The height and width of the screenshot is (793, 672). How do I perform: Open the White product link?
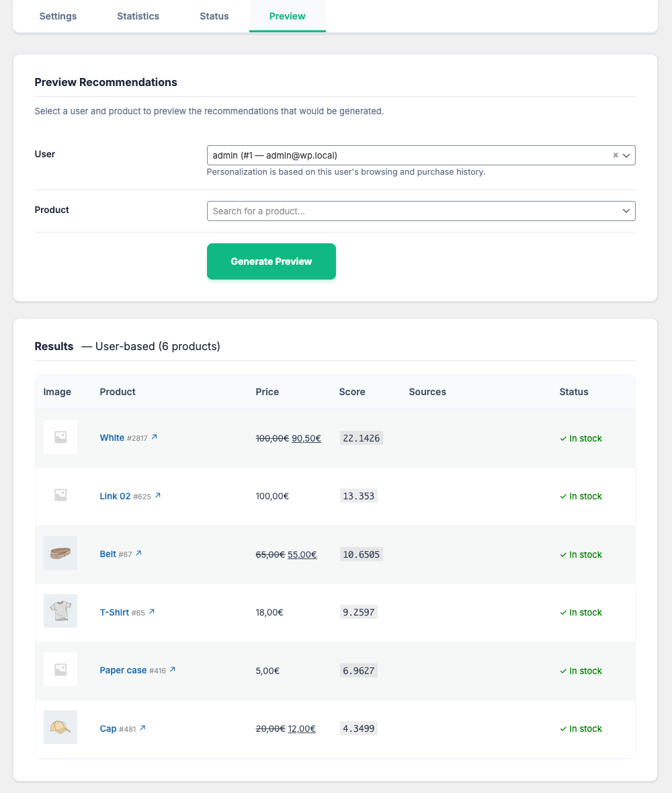(x=112, y=438)
